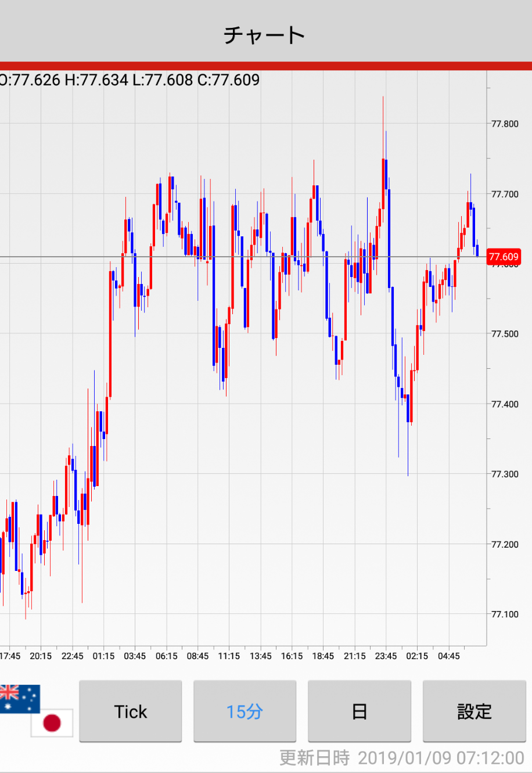
Task: Click the red 77.609 current price tag
Action: pyautogui.click(x=504, y=257)
